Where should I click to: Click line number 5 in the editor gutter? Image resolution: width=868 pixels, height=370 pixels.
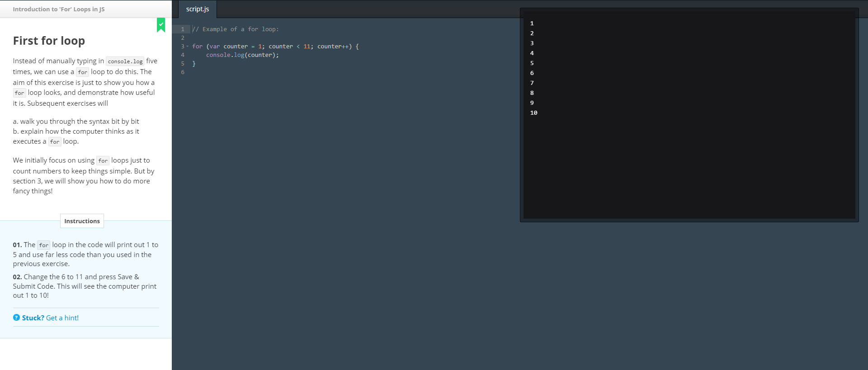[183, 63]
